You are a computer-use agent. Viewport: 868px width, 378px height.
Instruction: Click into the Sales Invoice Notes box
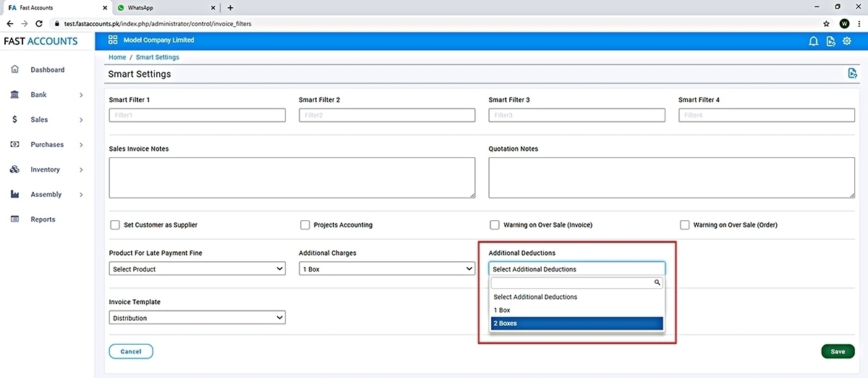[292, 177]
